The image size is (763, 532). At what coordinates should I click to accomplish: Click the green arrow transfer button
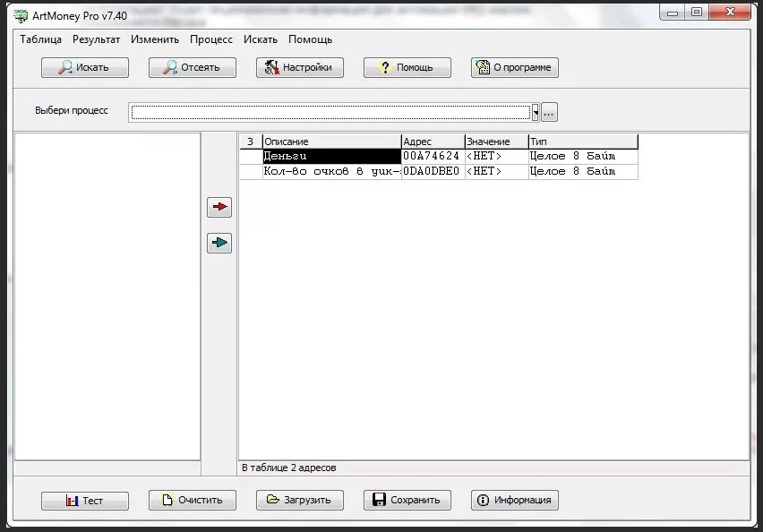click(219, 243)
